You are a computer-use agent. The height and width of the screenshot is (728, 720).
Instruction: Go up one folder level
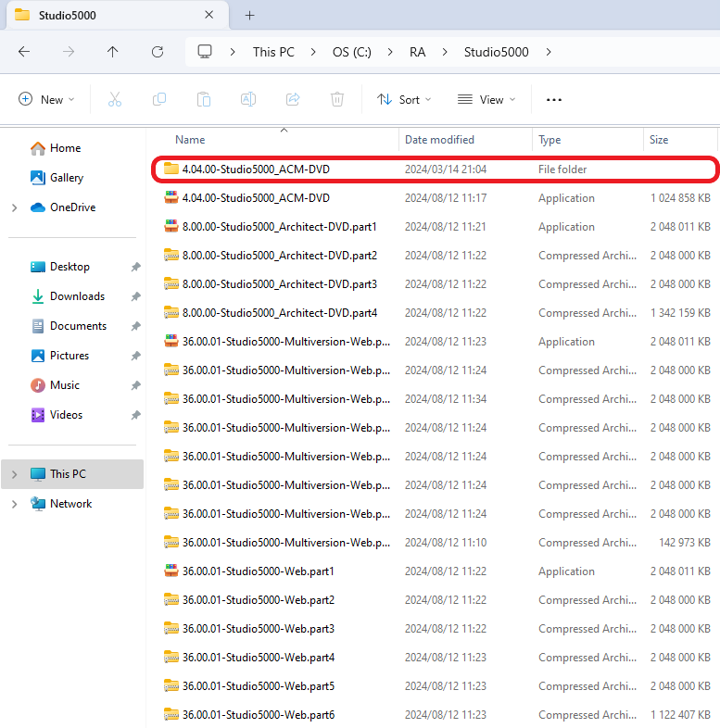click(x=112, y=52)
